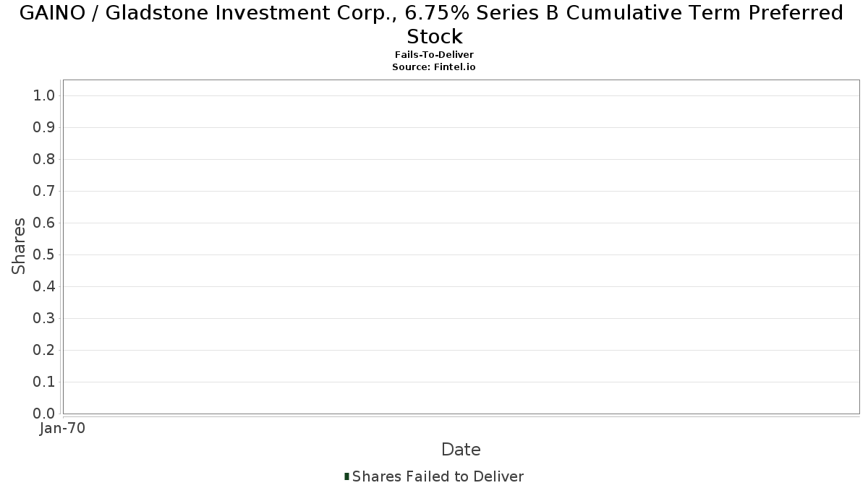Click the word Stock in the title
The image size is (868, 488).
(x=434, y=36)
